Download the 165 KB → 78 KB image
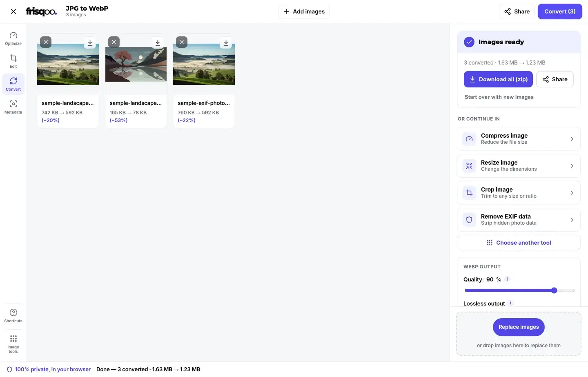Image resolution: width=588 pixels, height=377 pixels. click(158, 42)
